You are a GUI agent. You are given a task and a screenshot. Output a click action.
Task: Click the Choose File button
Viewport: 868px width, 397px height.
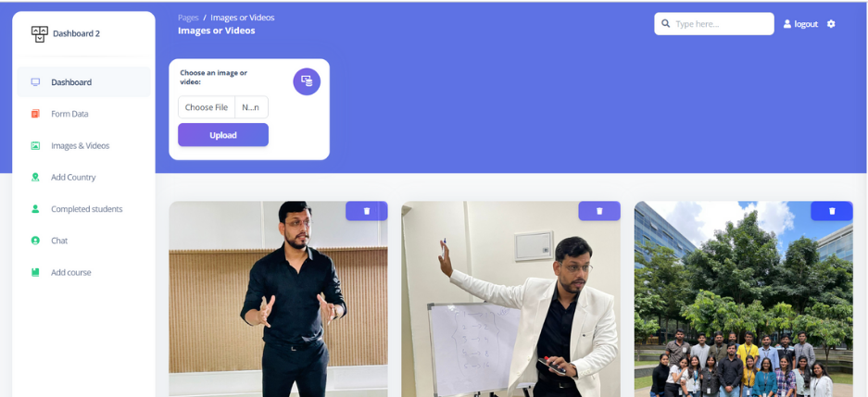(x=206, y=107)
